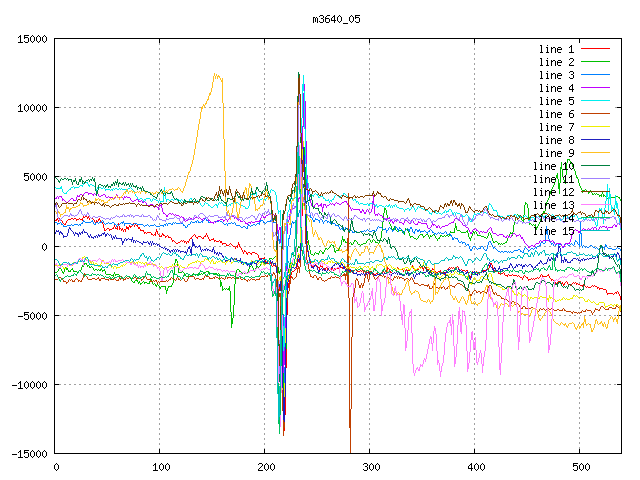The height and width of the screenshot is (480, 640).
Task: Select the 'line 9' legend label
Action: pos(556,153)
